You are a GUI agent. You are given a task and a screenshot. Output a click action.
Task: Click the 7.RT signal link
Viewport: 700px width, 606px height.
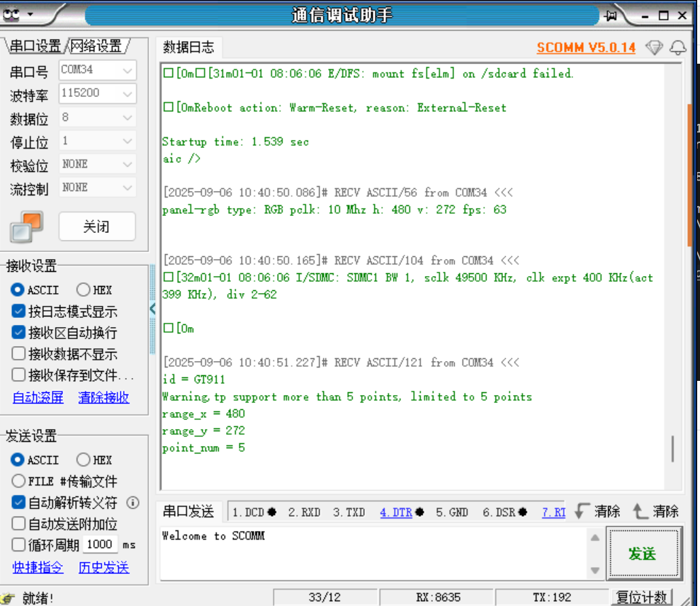click(553, 513)
